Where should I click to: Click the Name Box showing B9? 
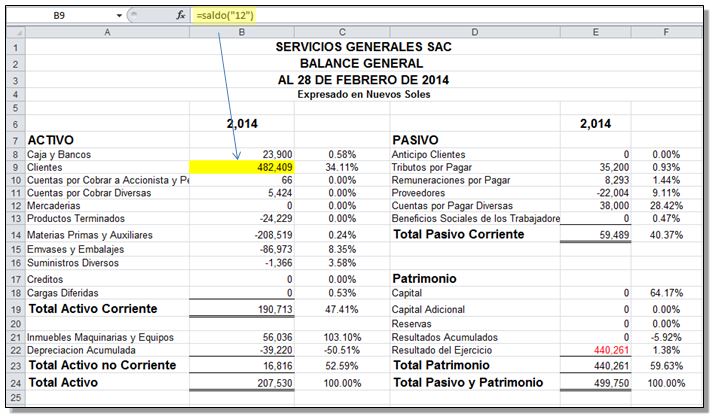[59, 16]
